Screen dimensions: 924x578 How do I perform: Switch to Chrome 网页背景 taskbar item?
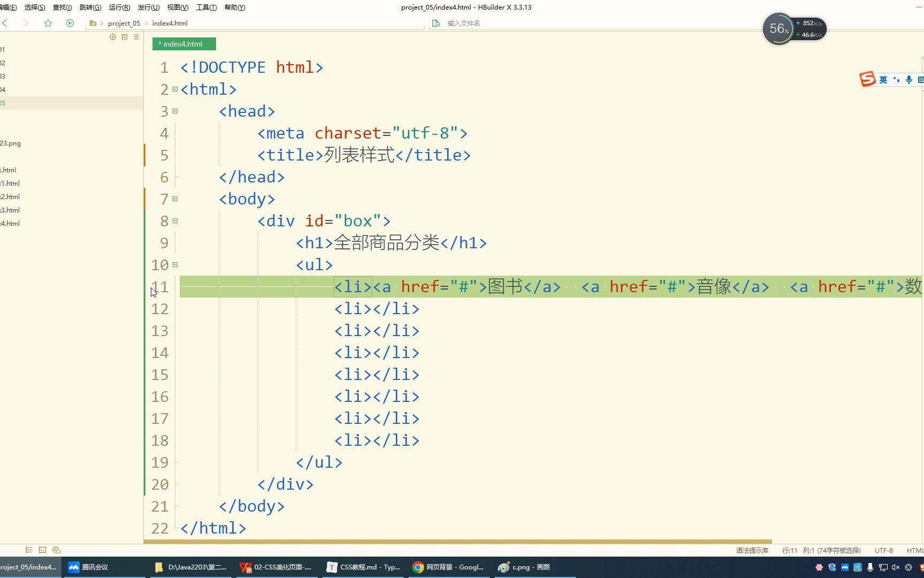point(449,567)
